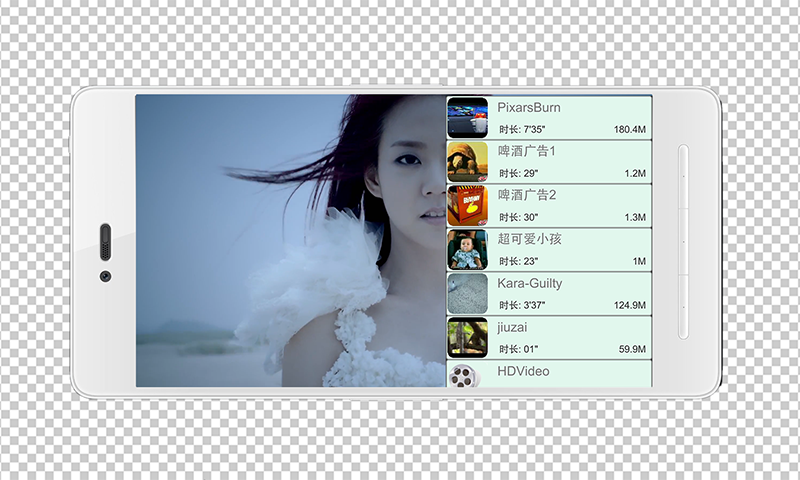Tap the playing video of the woman
This screenshot has height=480, width=800.
tap(291, 240)
